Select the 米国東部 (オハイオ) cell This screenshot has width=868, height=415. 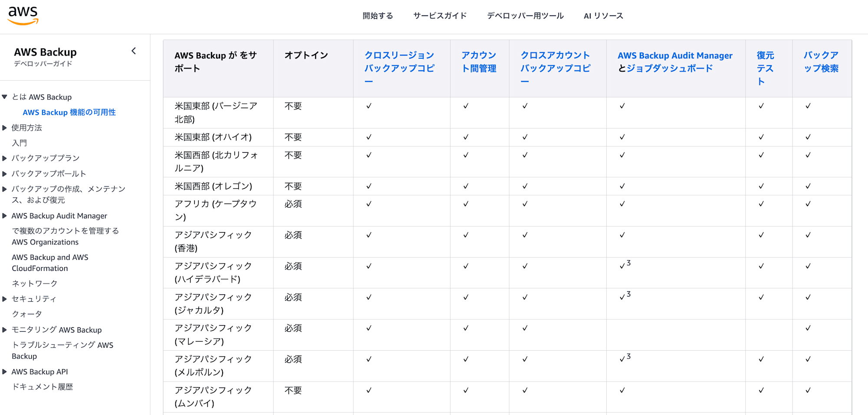218,137
